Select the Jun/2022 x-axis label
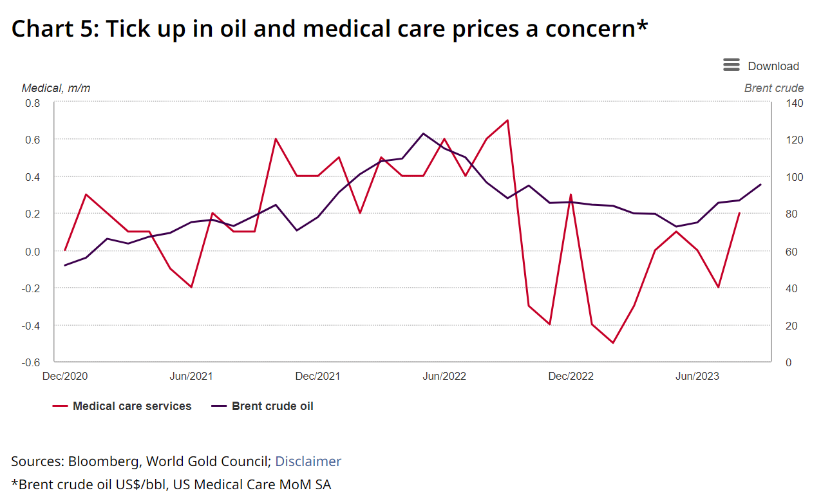Screen dimensions: 821x504 click(x=444, y=376)
